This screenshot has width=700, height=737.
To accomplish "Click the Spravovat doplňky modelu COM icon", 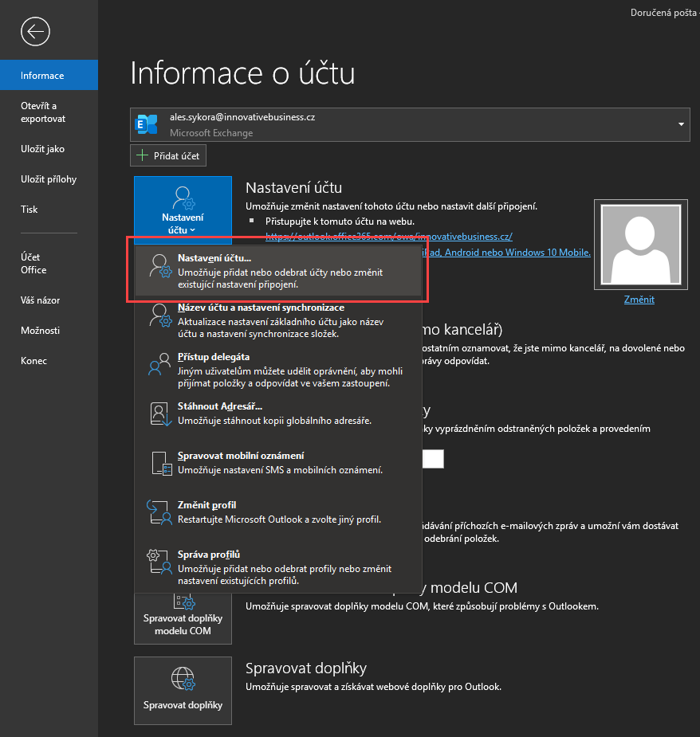I will (x=184, y=602).
